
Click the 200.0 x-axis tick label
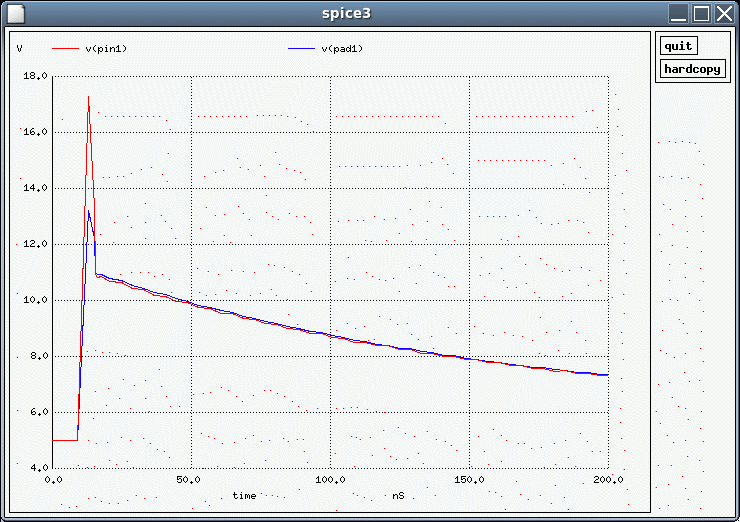(x=608, y=480)
